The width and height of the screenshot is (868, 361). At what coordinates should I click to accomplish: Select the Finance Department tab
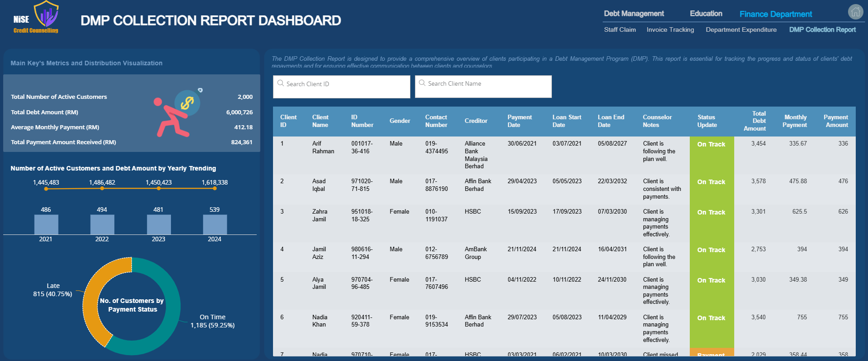(x=775, y=14)
